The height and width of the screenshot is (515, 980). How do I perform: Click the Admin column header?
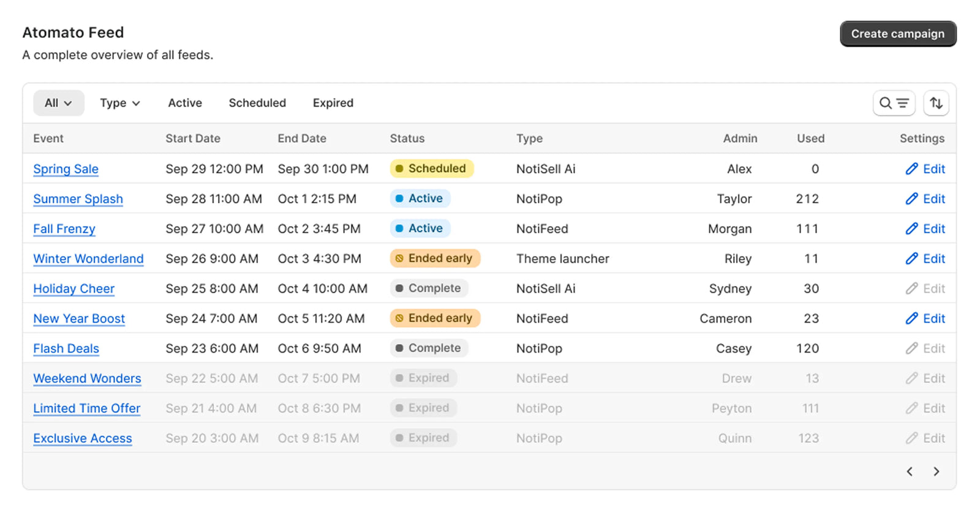740,138
